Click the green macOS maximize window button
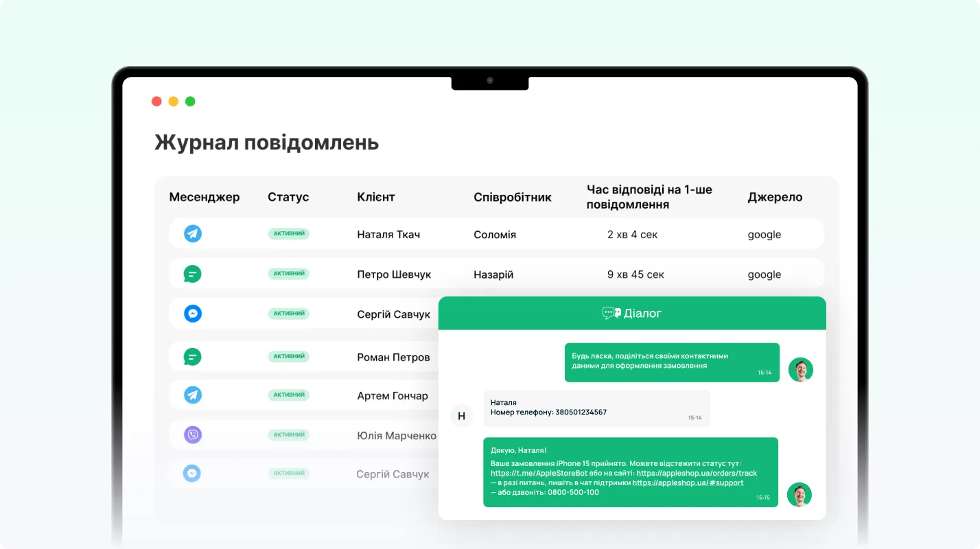This screenshot has width=980, height=549. (x=190, y=102)
